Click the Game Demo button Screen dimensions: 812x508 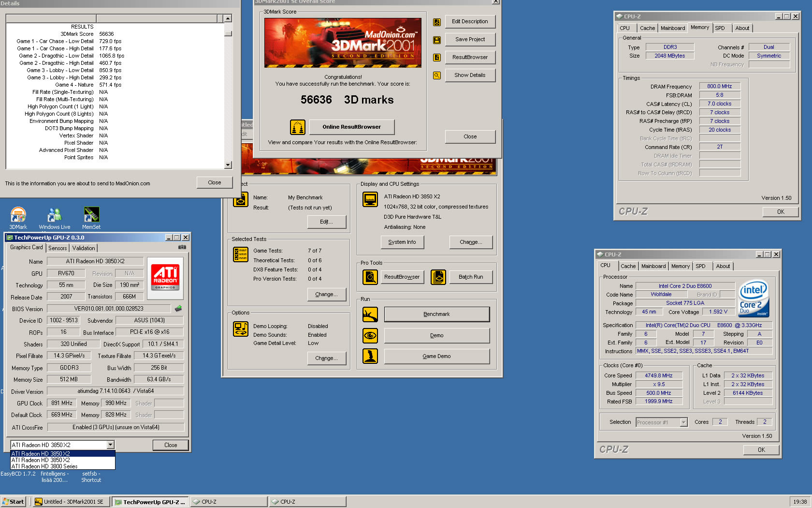point(436,357)
